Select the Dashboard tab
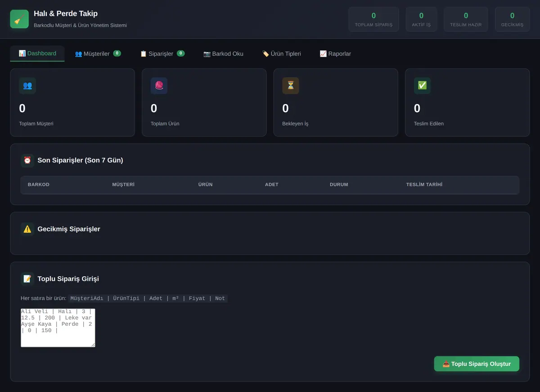Screen dimensions: 540x392 coord(37,54)
